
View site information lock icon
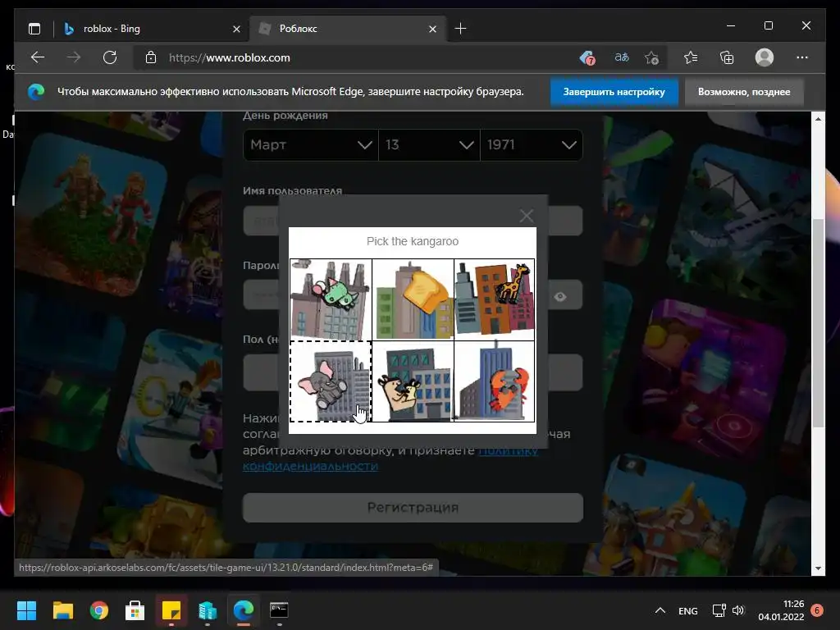pos(151,57)
